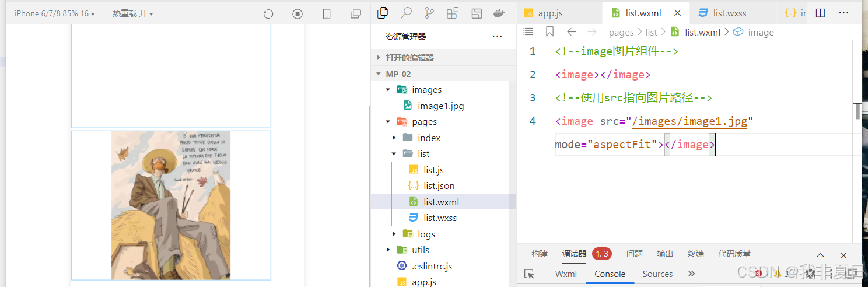Click line number 4 in editor gutter
This screenshot has width=868, height=287.
point(533,121)
